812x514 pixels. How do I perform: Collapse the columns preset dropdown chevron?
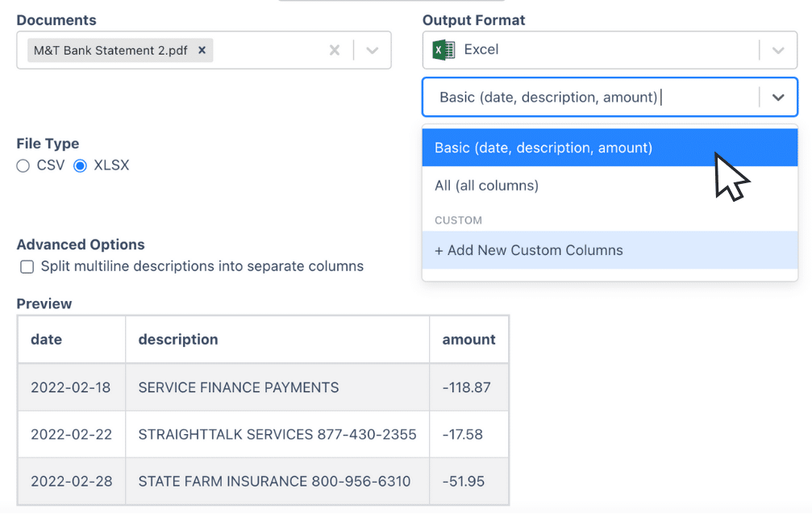tap(778, 98)
